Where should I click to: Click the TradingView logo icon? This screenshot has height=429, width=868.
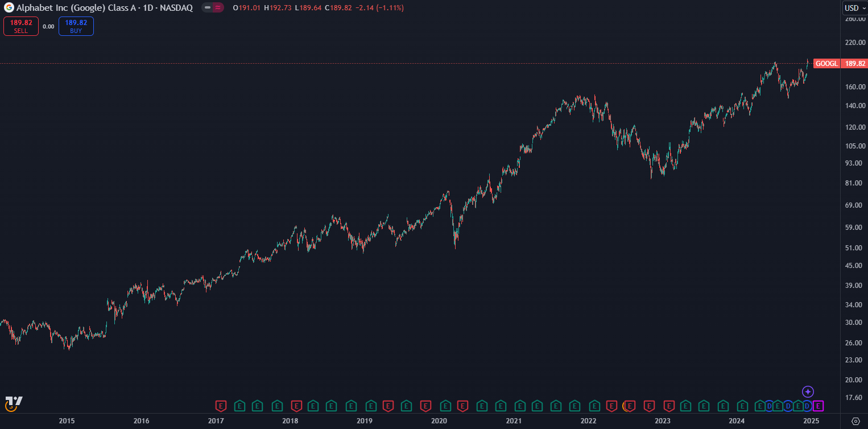pos(13,401)
